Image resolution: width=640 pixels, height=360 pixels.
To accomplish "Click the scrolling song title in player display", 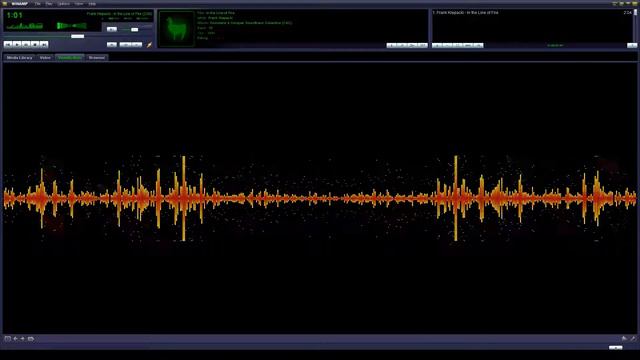I will tap(119, 13).
